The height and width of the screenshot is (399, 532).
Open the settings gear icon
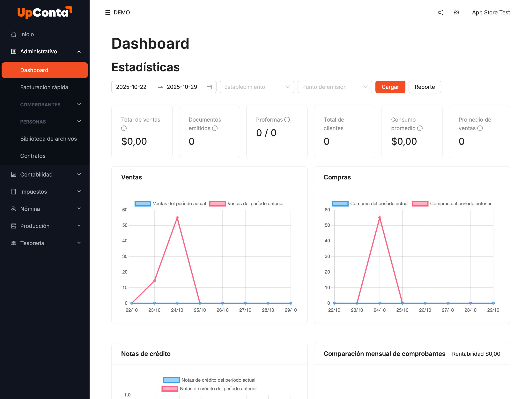pos(456,12)
